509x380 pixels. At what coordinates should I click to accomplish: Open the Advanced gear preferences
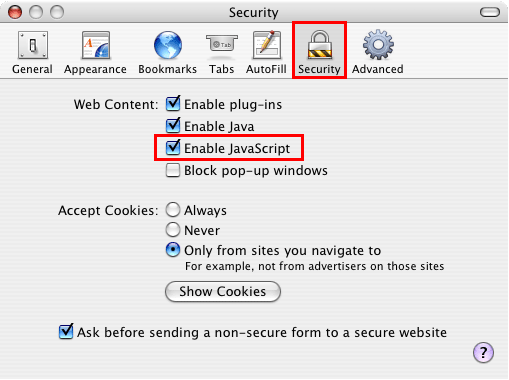pos(378,52)
